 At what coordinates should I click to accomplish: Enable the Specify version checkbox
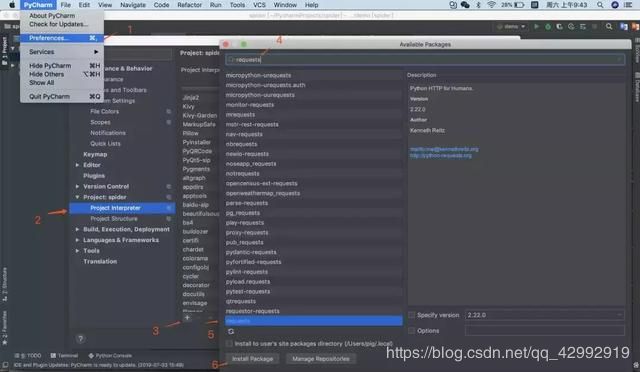click(x=411, y=315)
